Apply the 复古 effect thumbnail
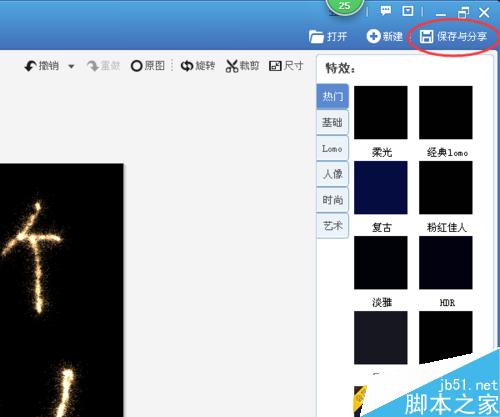 pyautogui.click(x=381, y=187)
